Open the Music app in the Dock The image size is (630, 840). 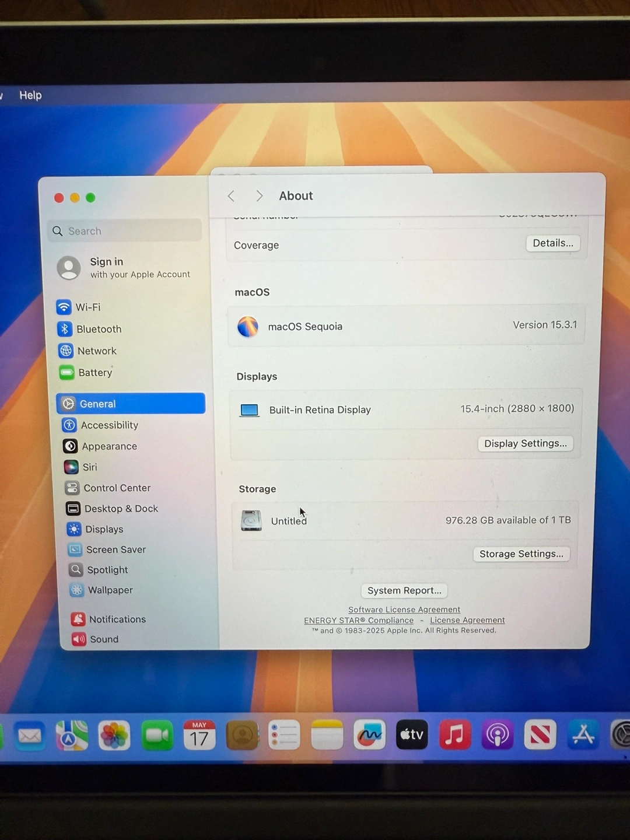tap(455, 734)
